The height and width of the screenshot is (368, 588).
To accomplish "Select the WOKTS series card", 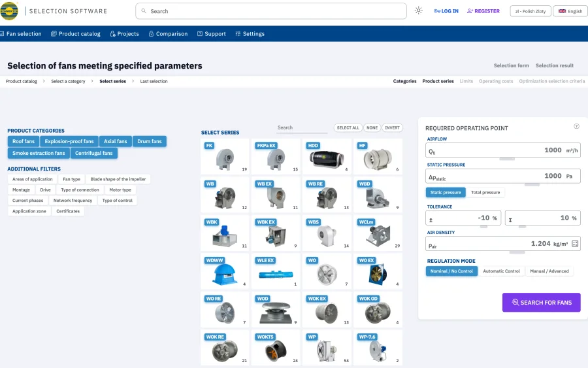I will [276, 348].
